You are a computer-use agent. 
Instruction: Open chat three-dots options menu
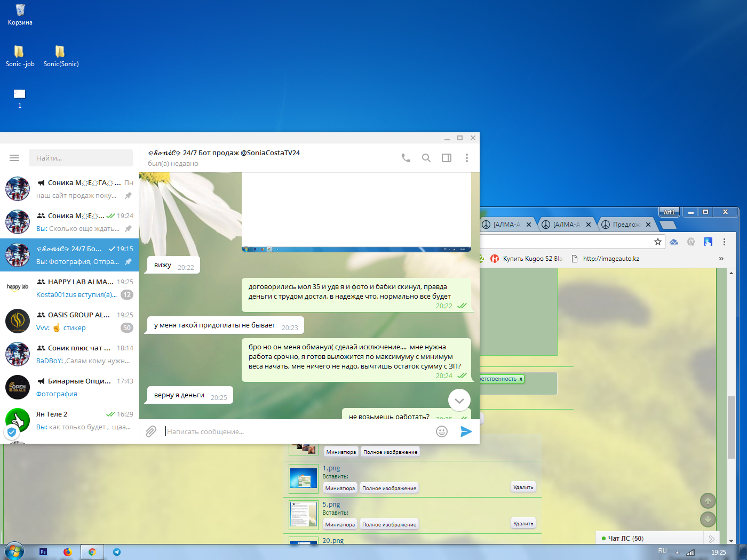[467, 158]
